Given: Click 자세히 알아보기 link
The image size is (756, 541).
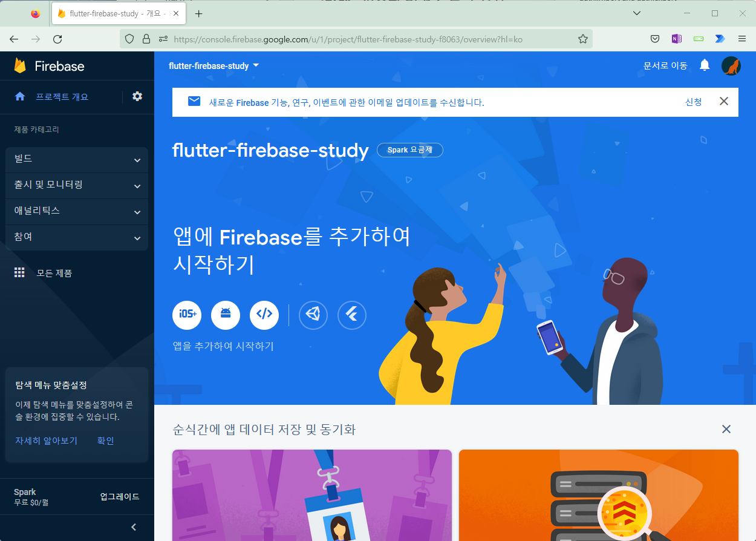Looking at the screenshot, I should [47, 441].
